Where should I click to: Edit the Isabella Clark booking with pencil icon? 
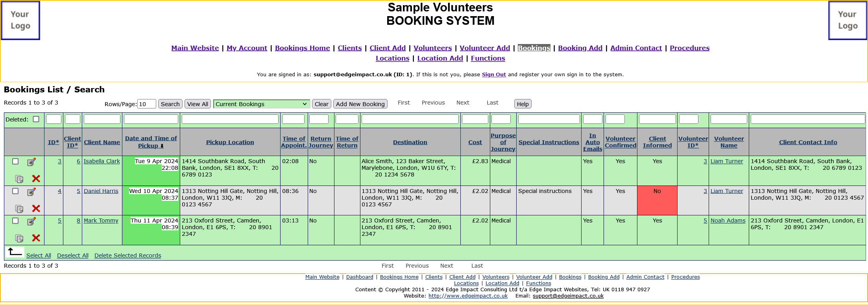31,162
